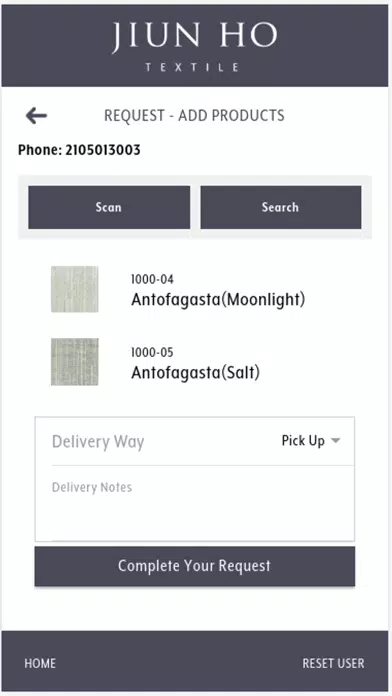Screen dimensions: 392x696
Task: Tap the Scan button
Action: [x=109, y=207]
